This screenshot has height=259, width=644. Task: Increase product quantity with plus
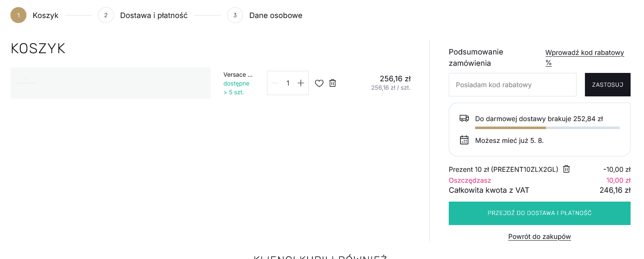click(x=300, y=83)
